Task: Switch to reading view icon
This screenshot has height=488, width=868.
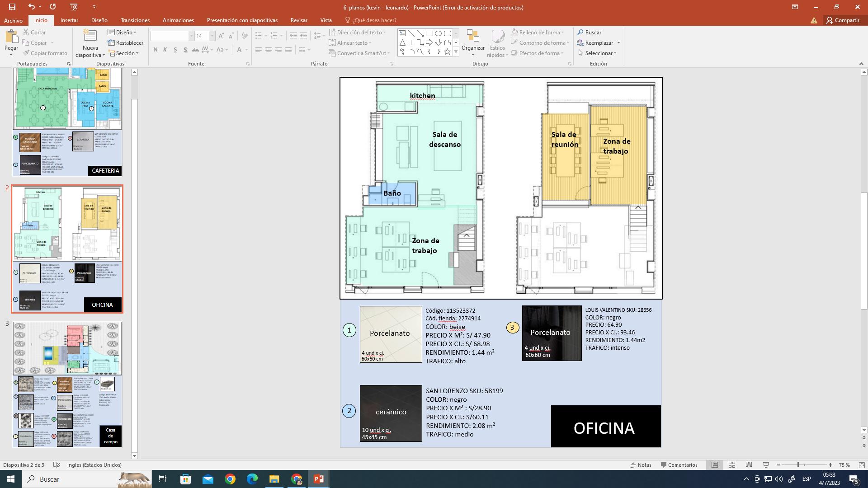Action: 749,465
